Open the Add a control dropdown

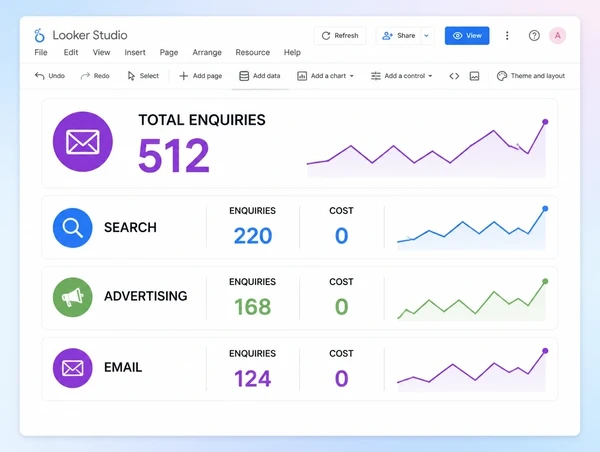[x=401, y=76]
